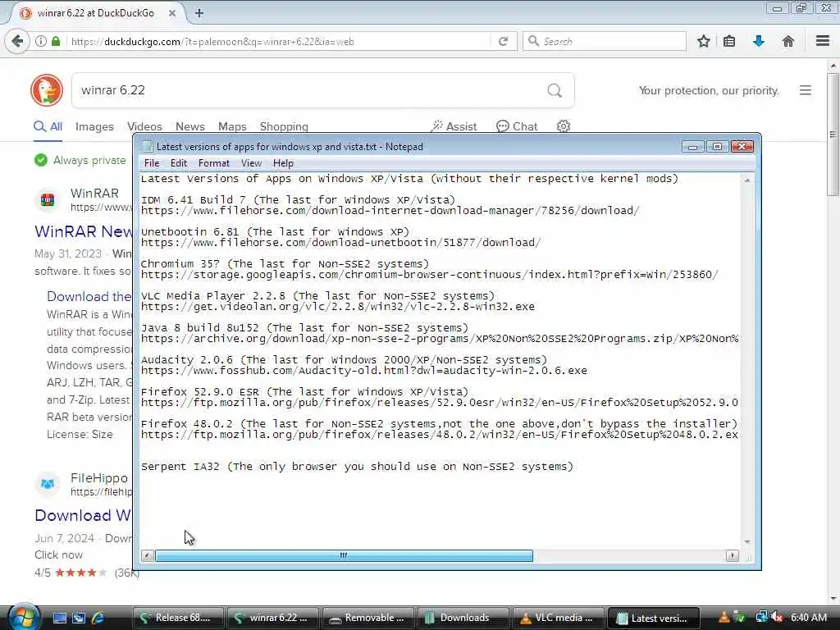Open the Notepad File menu
The height and width of the screenshot is (630, 840).
[152, 163]
